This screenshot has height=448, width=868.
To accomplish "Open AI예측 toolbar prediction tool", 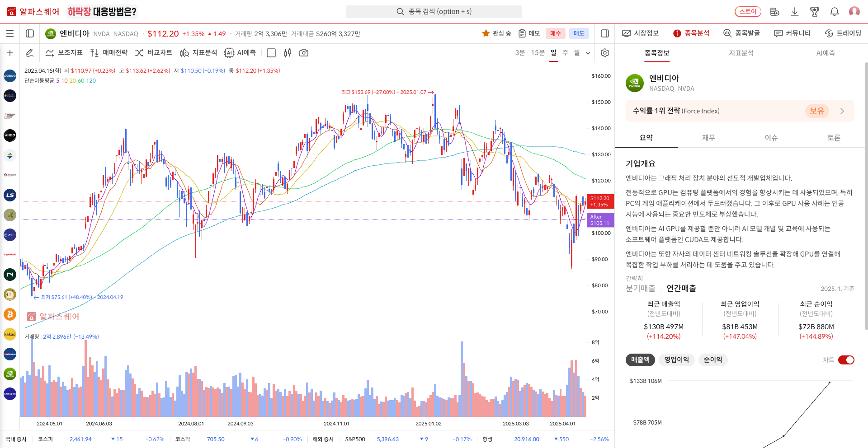I will [x=241, y=53].
